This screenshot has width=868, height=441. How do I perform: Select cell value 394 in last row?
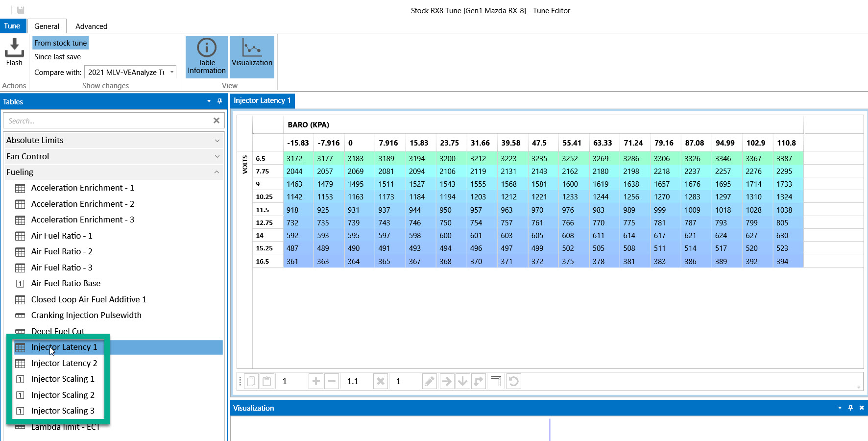788,262
